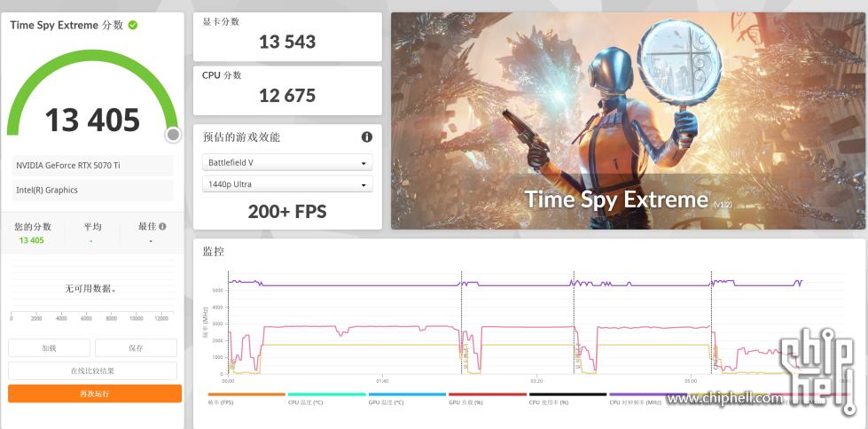Click the main score 13 405 in gauge
Screen dimensions: 868x429
(x=92, y=120)
